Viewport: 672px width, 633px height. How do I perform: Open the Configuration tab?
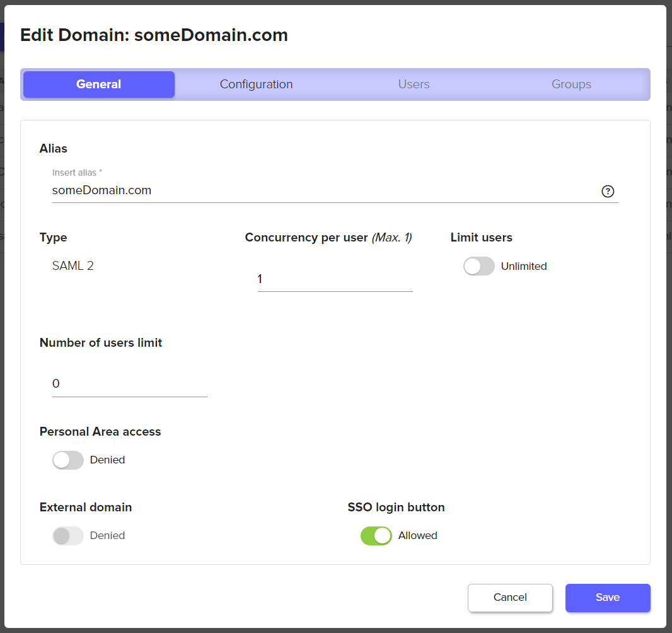[x=256, y=84]
